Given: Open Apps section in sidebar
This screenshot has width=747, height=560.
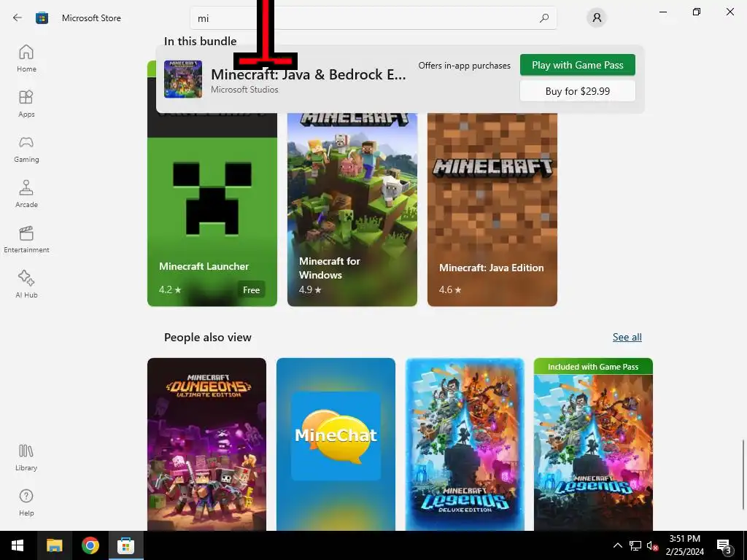Looking at the screenshot, I should pos(26,104).
